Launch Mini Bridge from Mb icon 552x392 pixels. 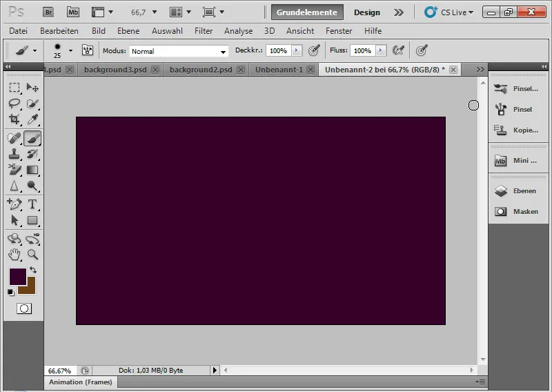(x=73, y=12)
